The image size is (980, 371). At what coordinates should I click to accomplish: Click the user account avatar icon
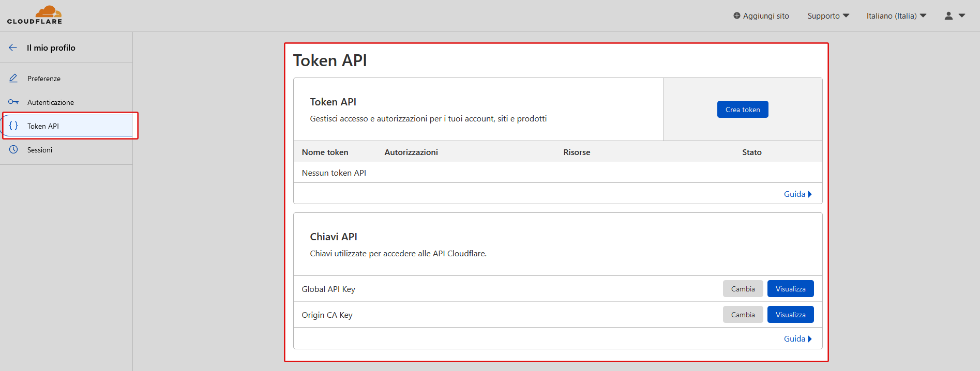pyautogui.click(x=948, y=16)
